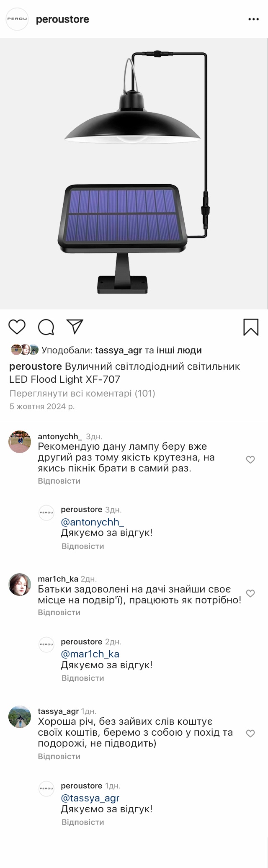Viewport: 268px width, 868px height.
Task: Reply to antonychh_'s comment
Action: point(59,481)
